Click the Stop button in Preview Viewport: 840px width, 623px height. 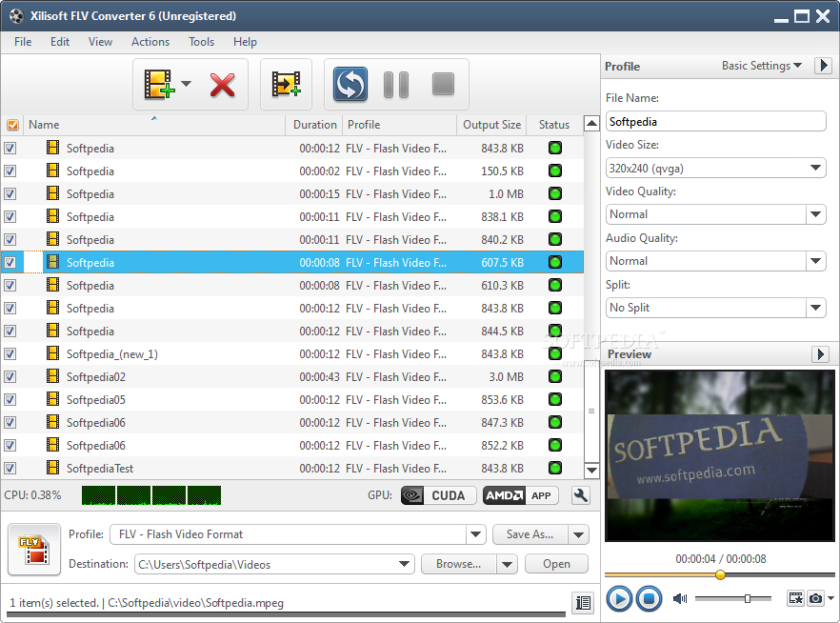point(649,598)
